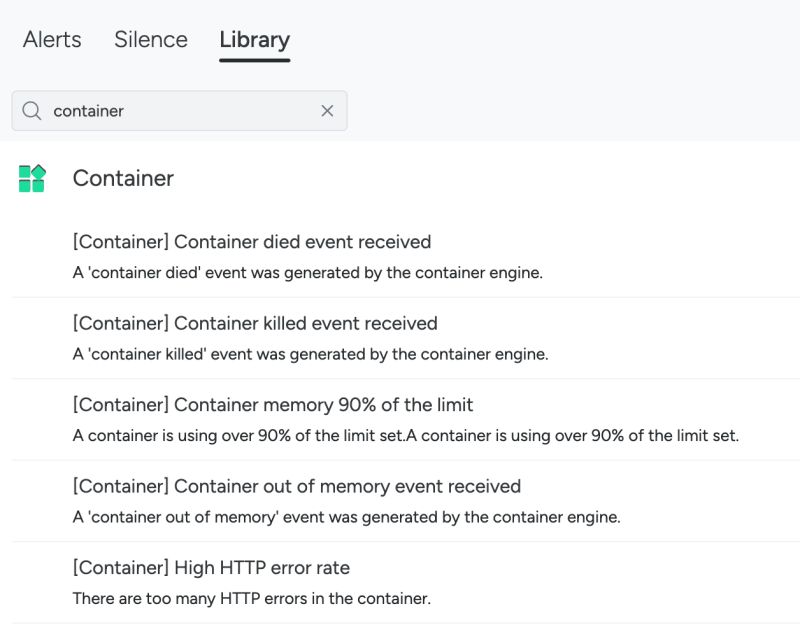Viewport: 800px width, 625px height.
Task: Click the search magnifying glass icon
Action: 31,111
